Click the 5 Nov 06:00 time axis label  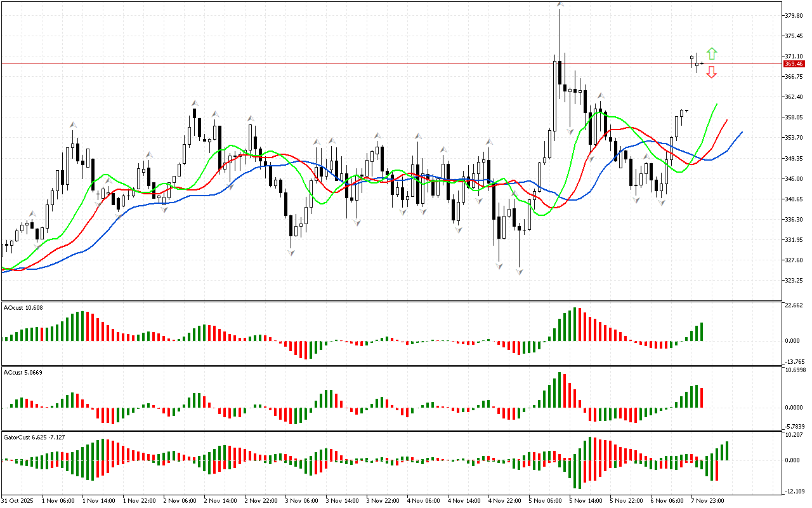tap(546, 500)
